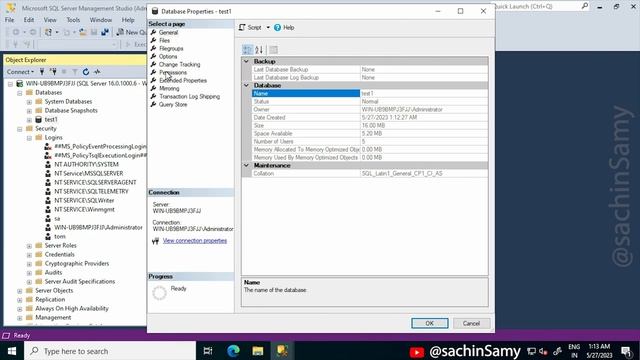
Task: Refresh the Object Explorer
Action: pos(86,72)
